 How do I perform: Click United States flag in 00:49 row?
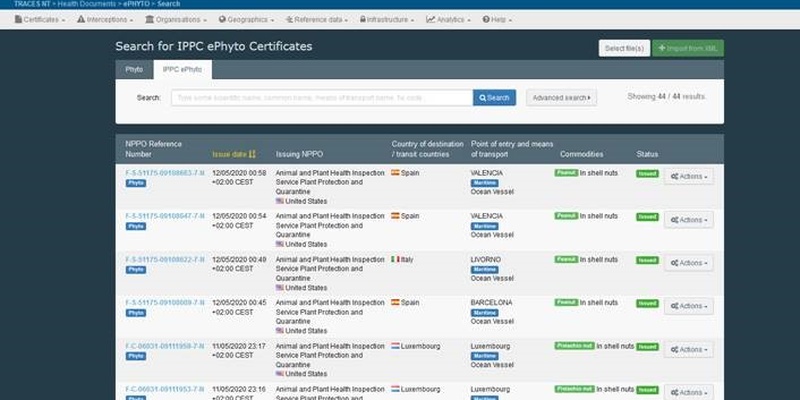pos(280,288)
